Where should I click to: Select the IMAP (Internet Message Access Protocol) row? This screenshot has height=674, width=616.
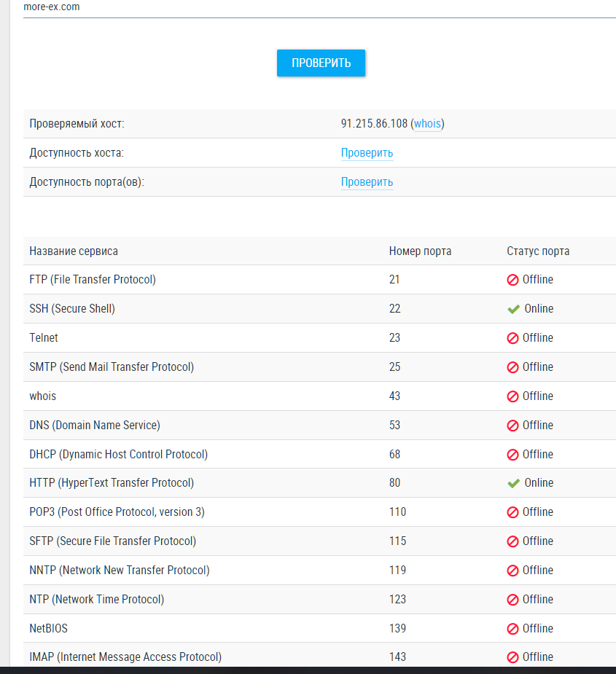(125, 657)
